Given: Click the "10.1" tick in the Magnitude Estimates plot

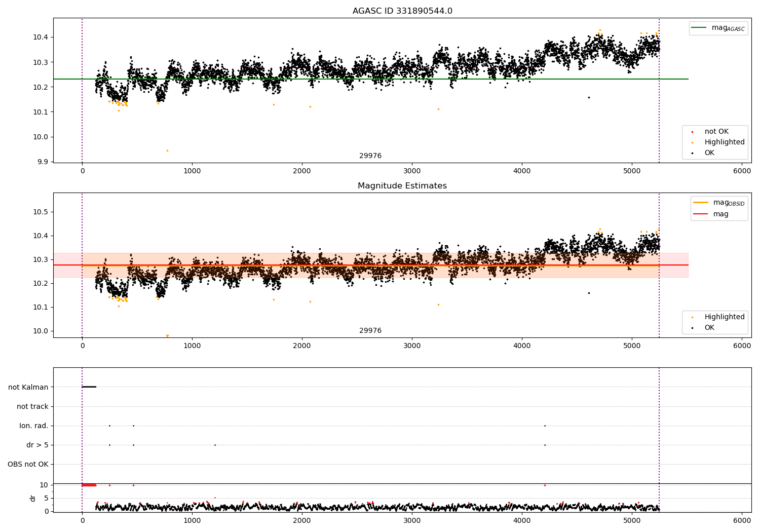Looking at the screenshot, I should pyautogui.click(x=40, y=308).
